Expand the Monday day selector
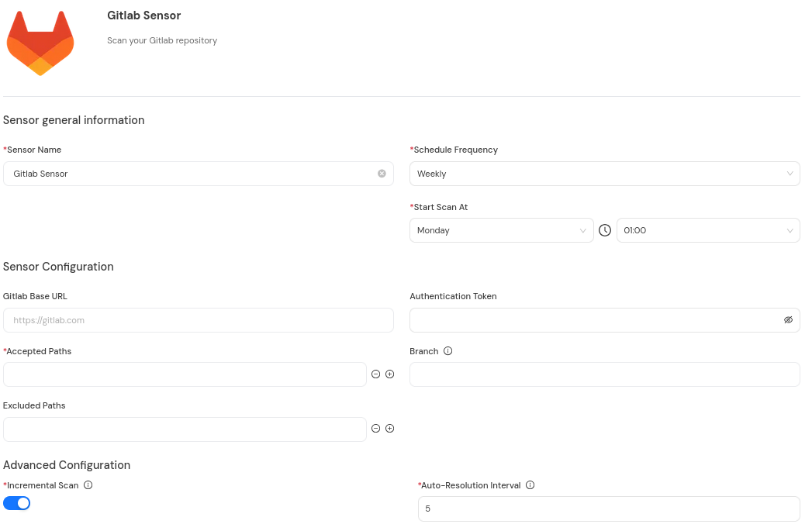This screenshot has width=812, height=531. click(x=501, y=230)
